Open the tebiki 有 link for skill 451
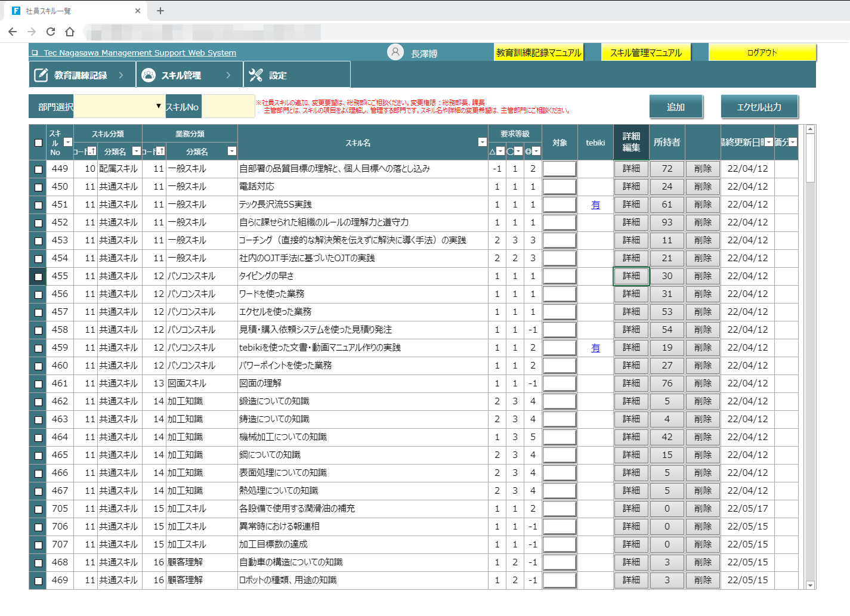850x616 pixels. [595, 205]
